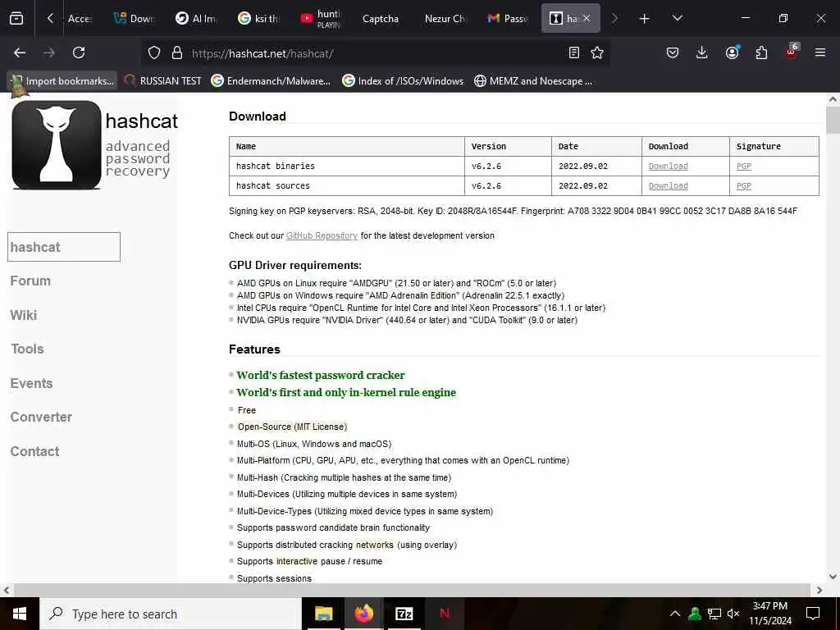The width and height of the screenshot is (840, 630).
Task: Click the 'hashcat binaries' table cell
Action: [x=347, y=166]
